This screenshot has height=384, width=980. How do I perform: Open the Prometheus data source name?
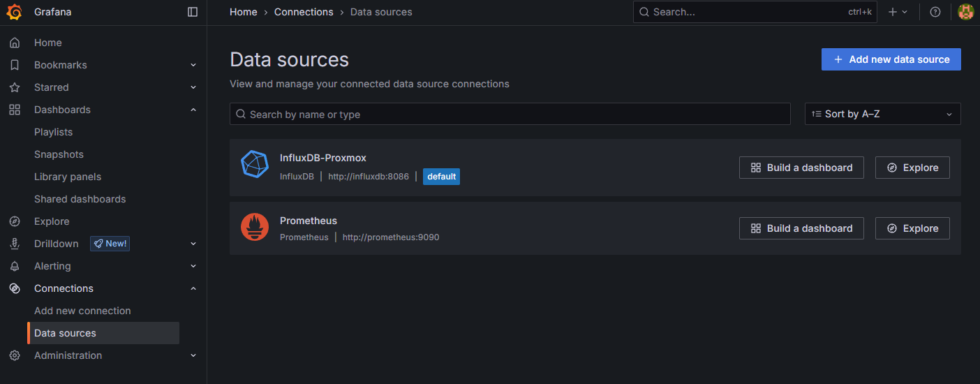(309, 221)
